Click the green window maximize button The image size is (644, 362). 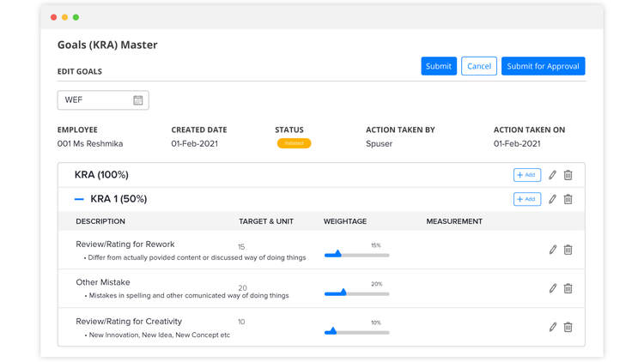coord(76,17)
